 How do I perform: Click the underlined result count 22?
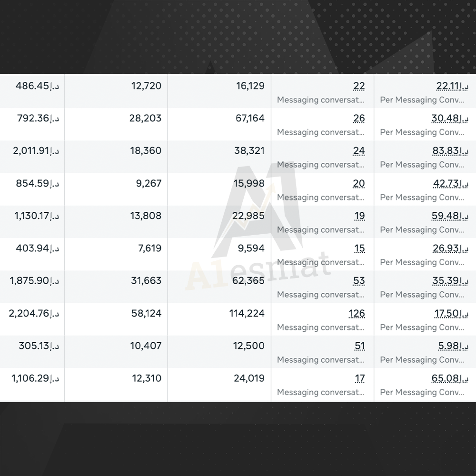[x=359, y=86]
